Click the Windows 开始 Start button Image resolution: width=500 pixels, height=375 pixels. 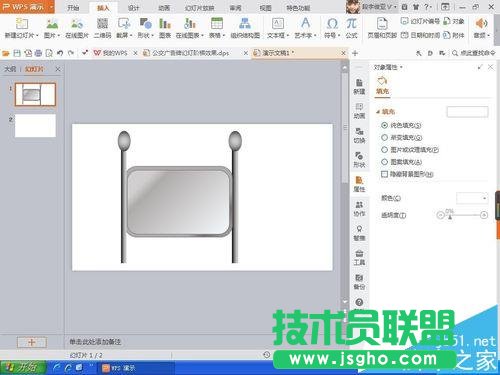point(23,368)
